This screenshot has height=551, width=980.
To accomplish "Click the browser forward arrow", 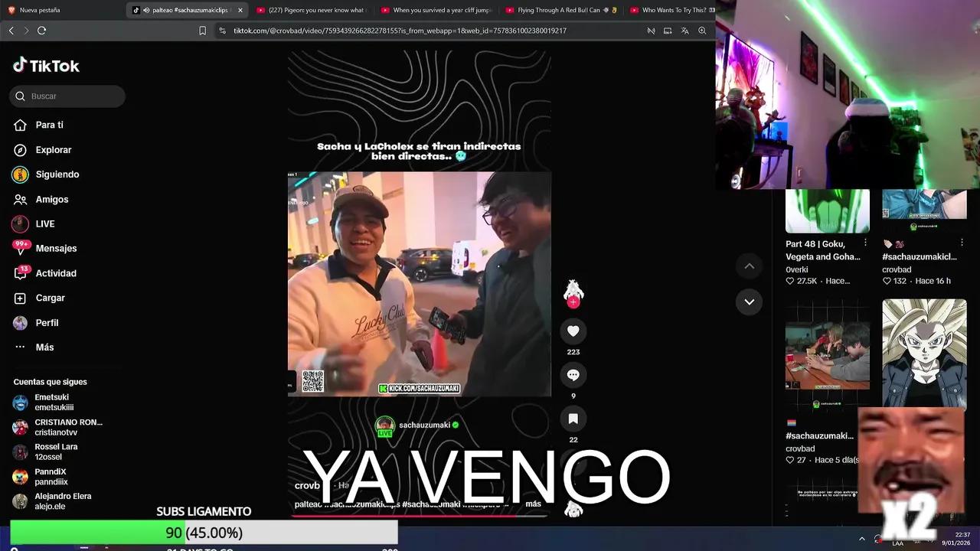I will pyautogui.click(x=26, y=31).
